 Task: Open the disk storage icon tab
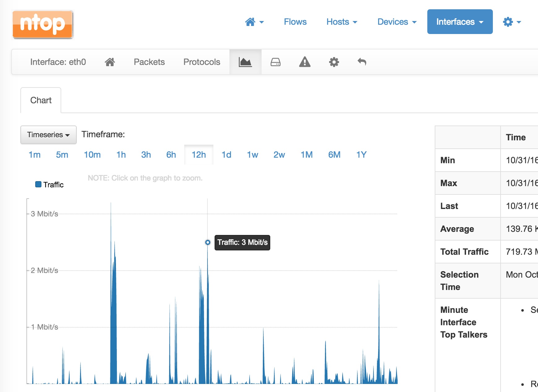(275, 62)
